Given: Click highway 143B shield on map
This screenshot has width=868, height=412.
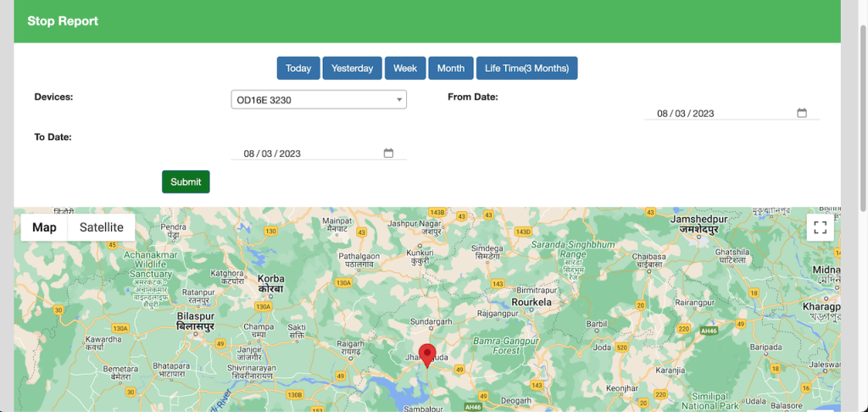Looking at the screenshot, I should pyautogui.click(x=437, y=212).
